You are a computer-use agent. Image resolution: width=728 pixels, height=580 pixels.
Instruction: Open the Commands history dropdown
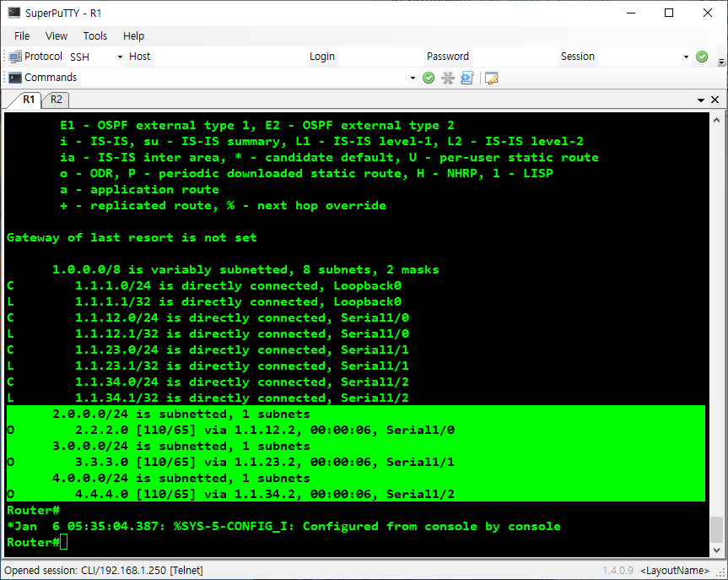413,78
